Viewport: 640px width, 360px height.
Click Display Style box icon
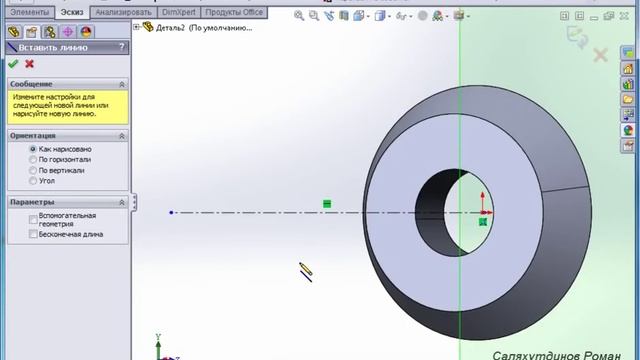[x=380, y=16]
